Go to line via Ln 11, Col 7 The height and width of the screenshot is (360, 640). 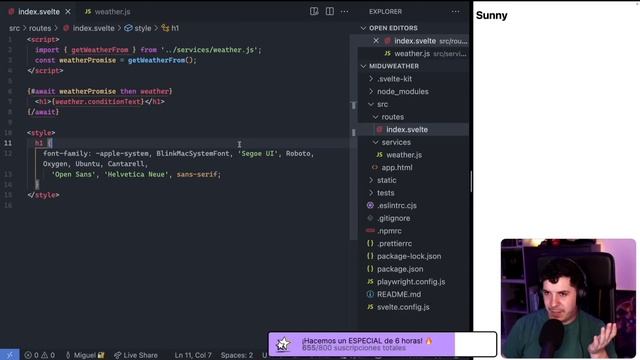[x=193, y=355]
